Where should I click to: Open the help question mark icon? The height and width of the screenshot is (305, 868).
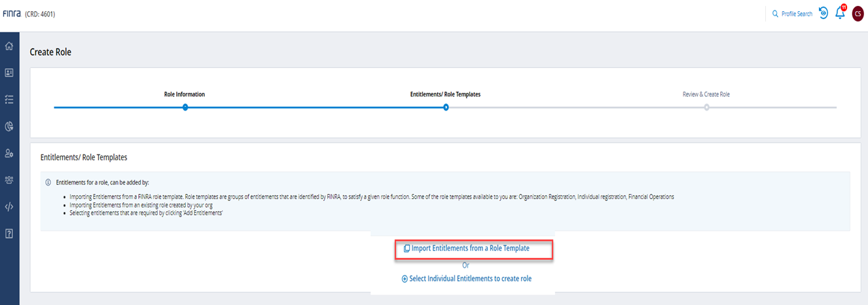9,234
